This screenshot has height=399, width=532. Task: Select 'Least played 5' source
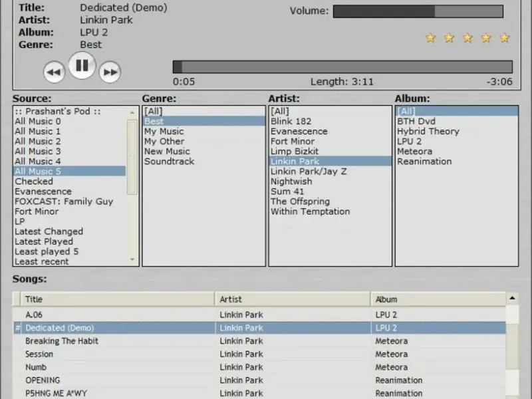pyautogui.click(x=70, y=251)
